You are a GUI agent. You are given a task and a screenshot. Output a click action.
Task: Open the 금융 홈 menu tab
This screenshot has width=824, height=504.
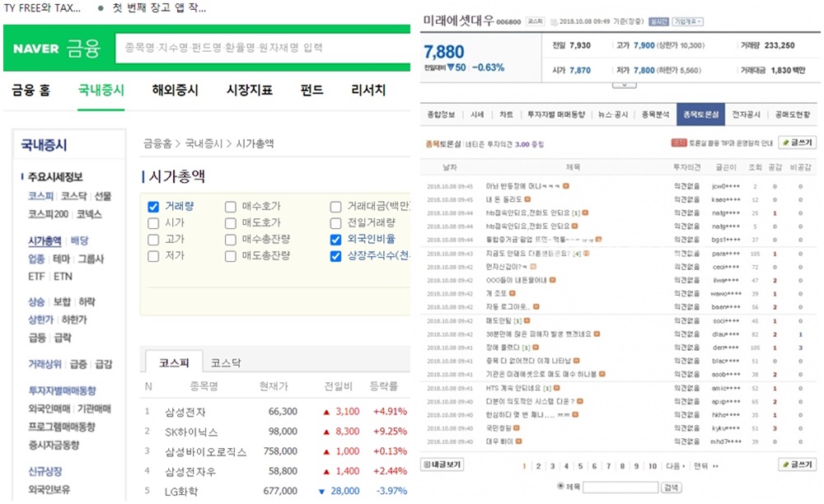pyautogui.click(x=31, y=91)
